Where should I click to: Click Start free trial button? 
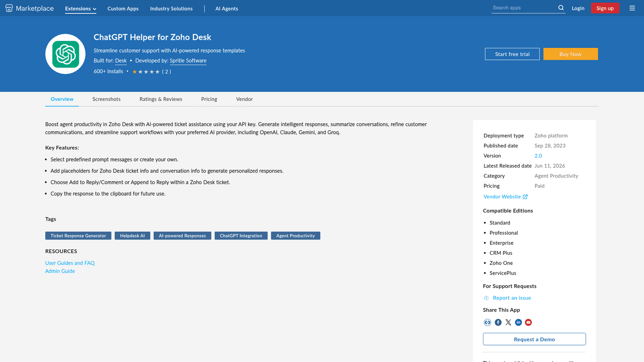512,54
